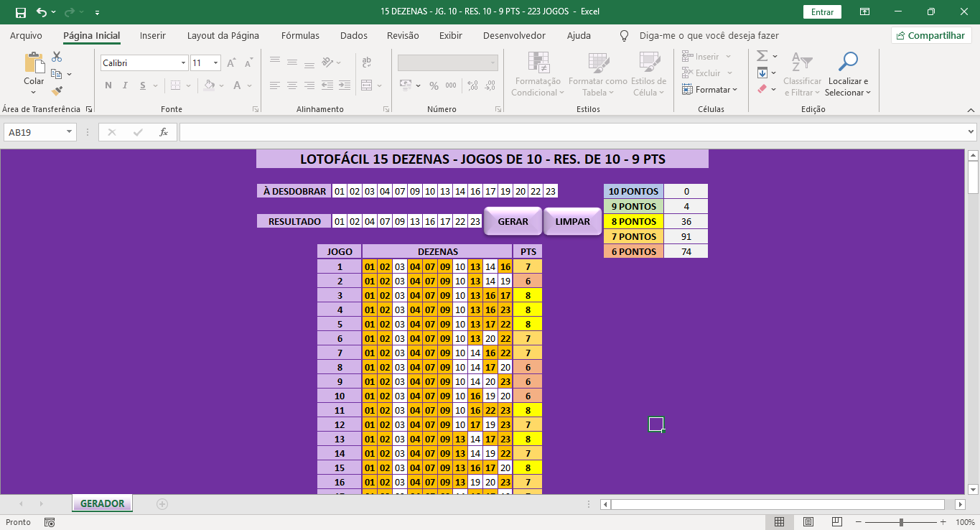Switch to Normal view in status bar

click(x=779, y=522)
